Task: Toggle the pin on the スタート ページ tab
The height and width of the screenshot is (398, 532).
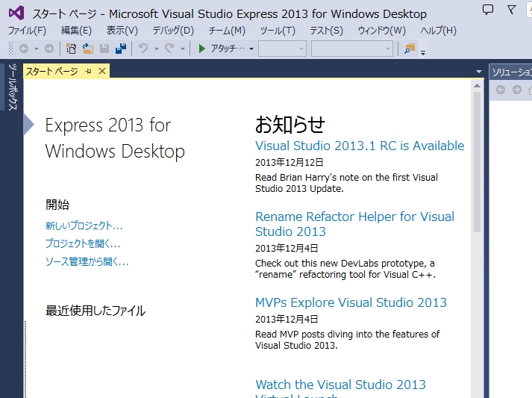Action: coord(88,71)
